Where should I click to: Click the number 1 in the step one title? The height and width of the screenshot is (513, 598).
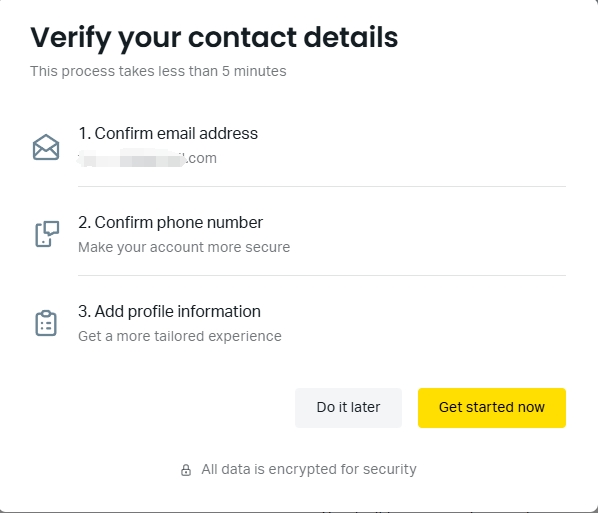click(x=83, y=133)
